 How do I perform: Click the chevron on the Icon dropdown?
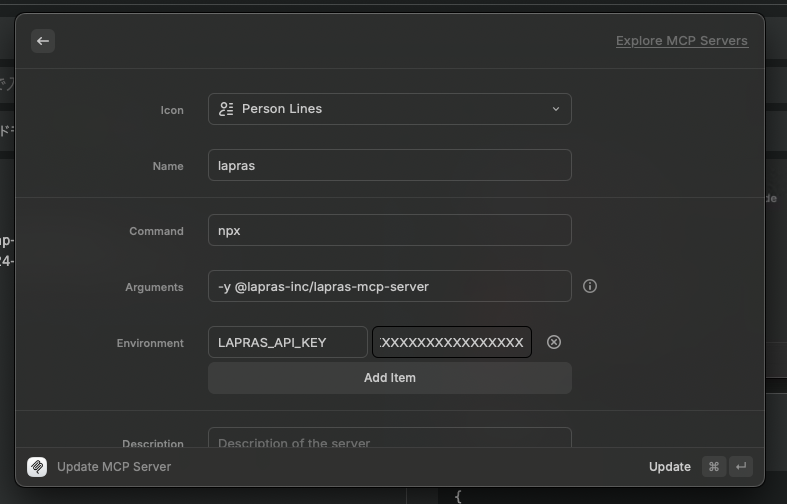tap(556, 109)
